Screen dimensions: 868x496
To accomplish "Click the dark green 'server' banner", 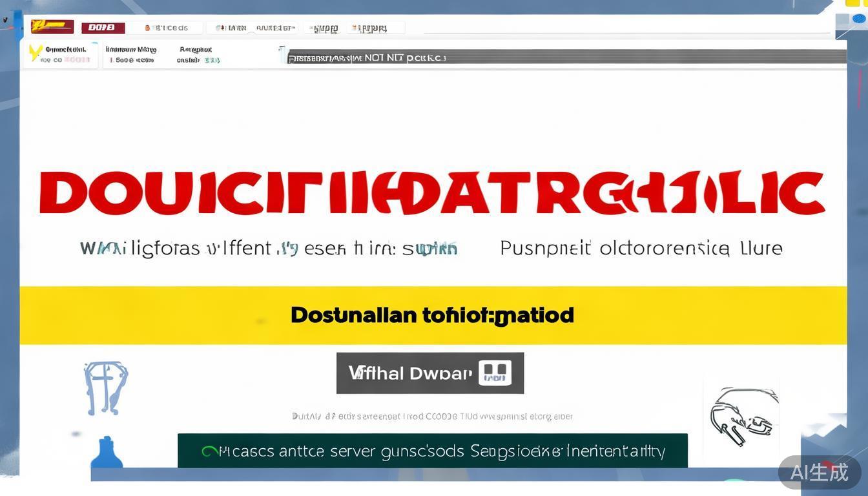I will point(433,451).
